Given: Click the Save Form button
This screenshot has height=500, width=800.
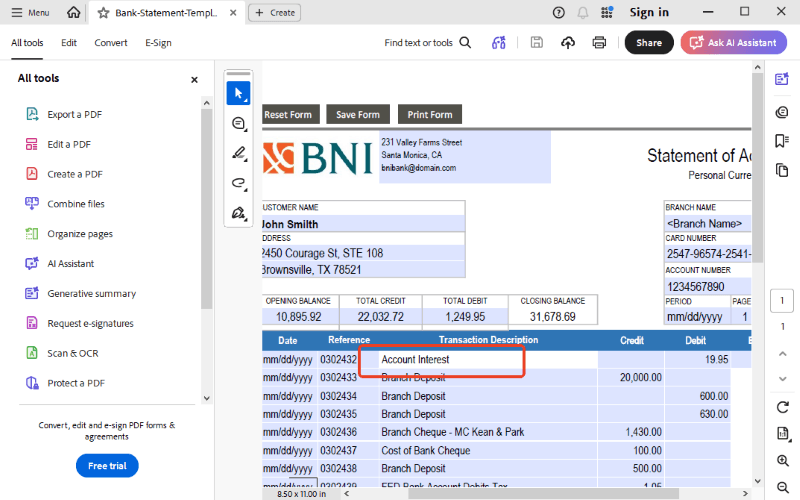Looking at the screenshot, I should (x=358, y=115).
